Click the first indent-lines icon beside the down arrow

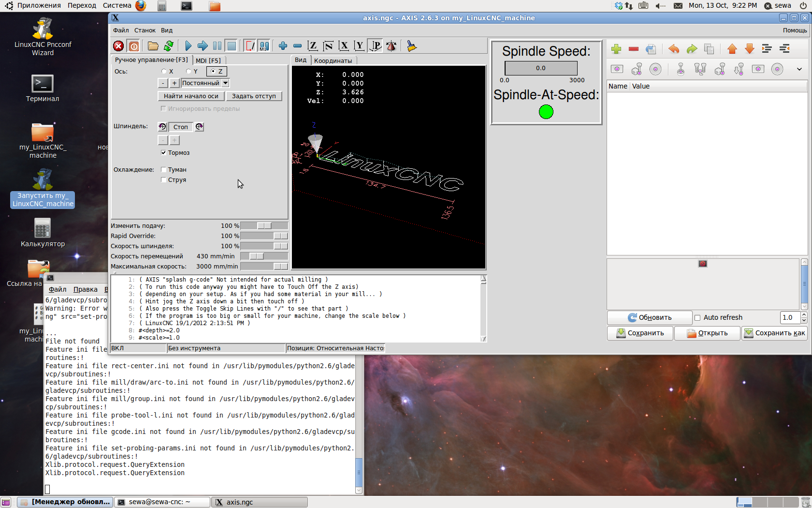[x=767, y=49]
